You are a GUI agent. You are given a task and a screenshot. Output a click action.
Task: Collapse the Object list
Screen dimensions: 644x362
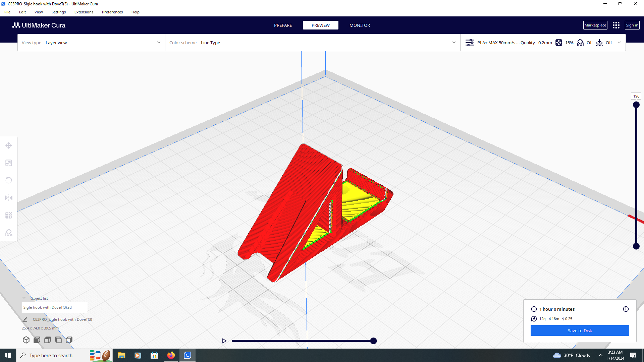[x=24, y=298]
